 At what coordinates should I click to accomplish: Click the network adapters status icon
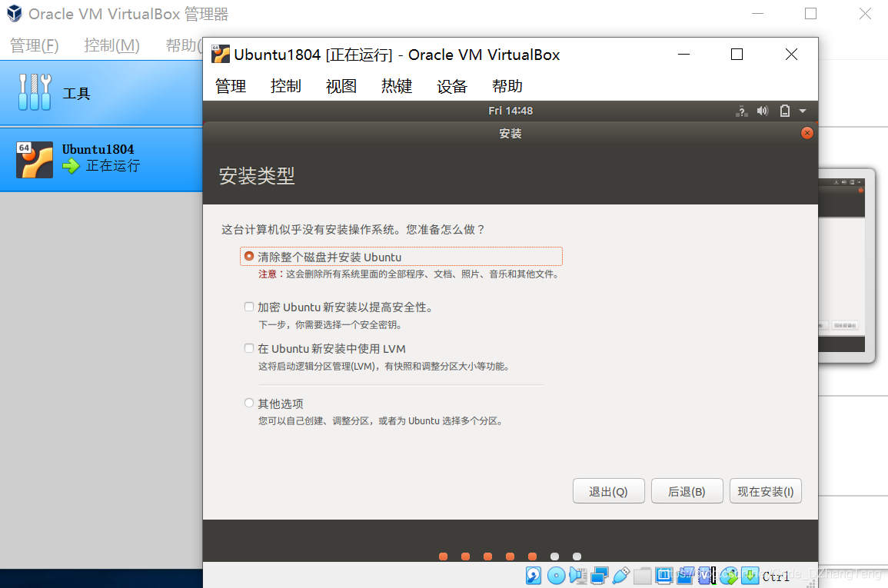(599, 576)
